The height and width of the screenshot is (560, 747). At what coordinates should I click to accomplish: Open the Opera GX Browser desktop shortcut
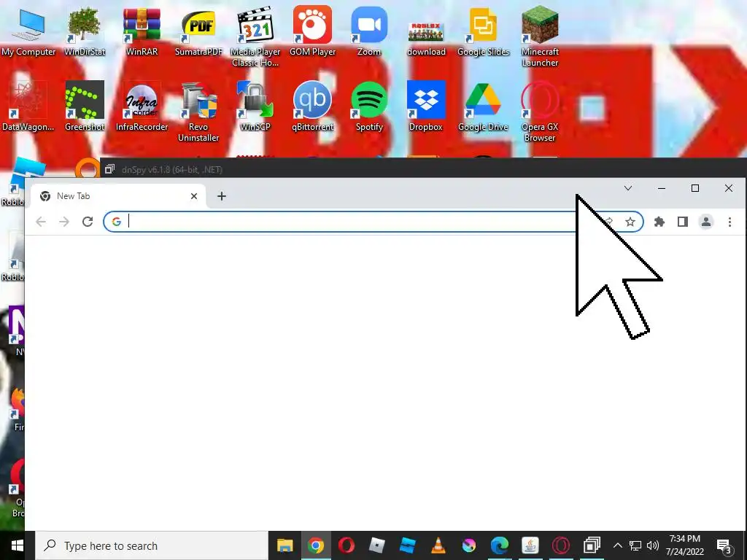tap(540, 112)
